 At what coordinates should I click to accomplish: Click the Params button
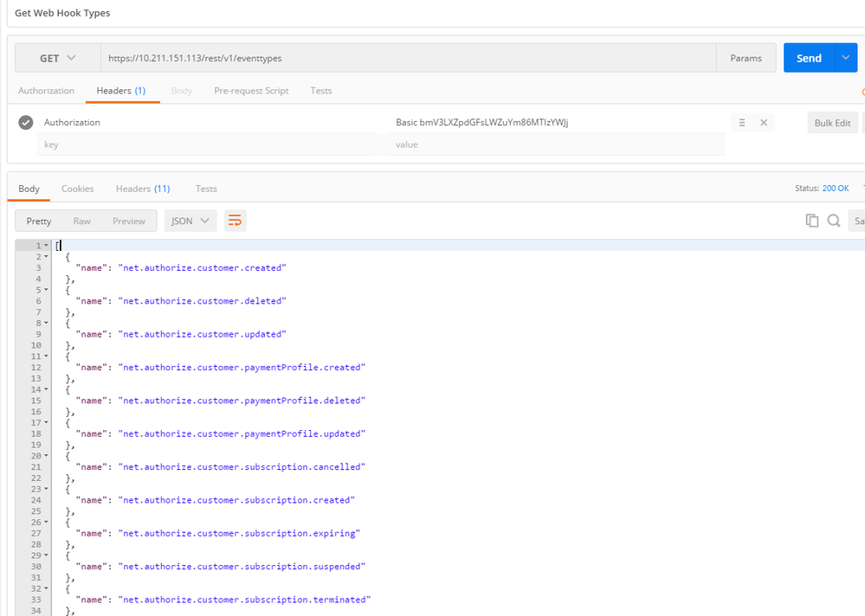[x=745, y=57]
